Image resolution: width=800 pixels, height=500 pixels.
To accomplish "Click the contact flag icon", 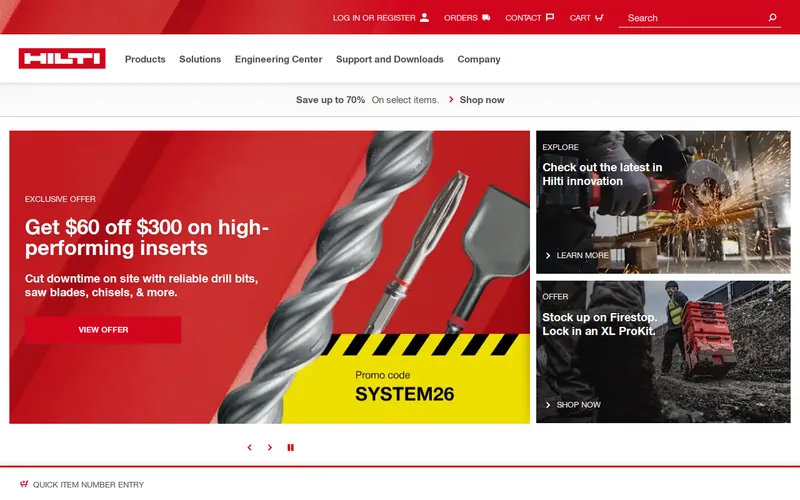I will point(549,17).
